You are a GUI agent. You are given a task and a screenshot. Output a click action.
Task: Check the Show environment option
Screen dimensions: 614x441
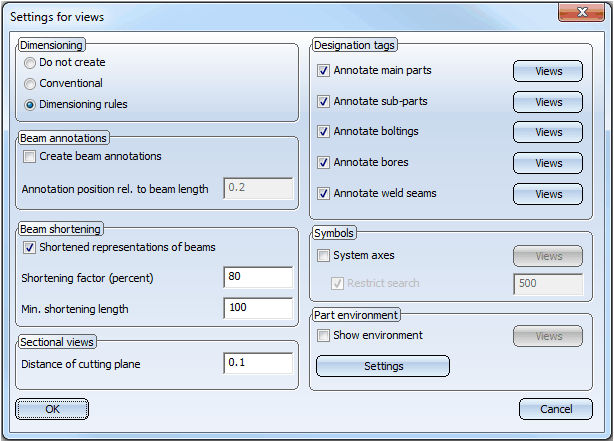[323, 336]
